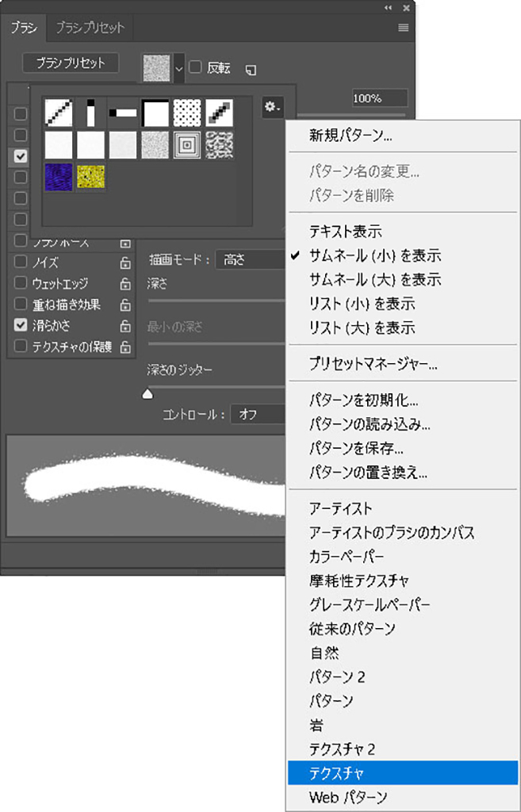Enable the ノイズ checkbox
This screenshot has width=521, height=812.
point(21,263)
